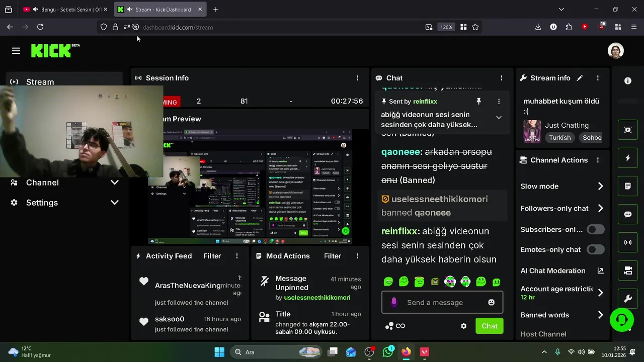Open WhatsApp from taskbar
This screenshot has width=644, height=362.
tap(388, 352)
